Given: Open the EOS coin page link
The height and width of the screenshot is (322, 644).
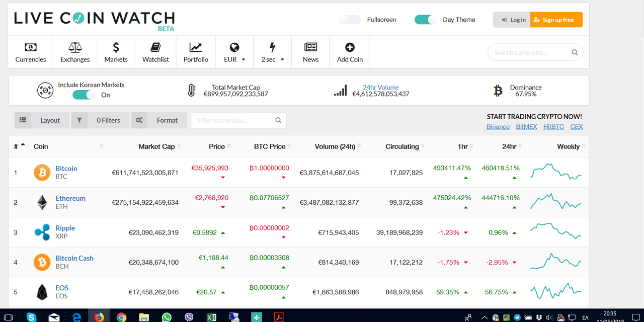Looking at the screenshot, I should (62, 288).
